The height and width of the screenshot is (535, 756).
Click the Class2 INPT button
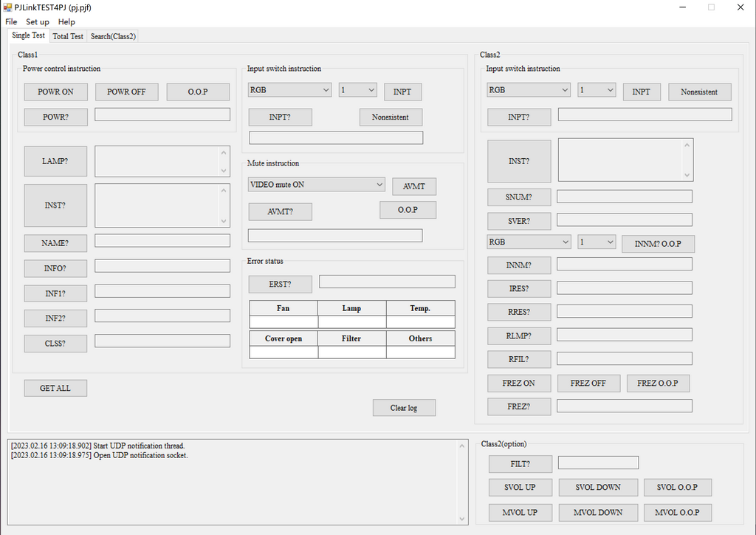[642, 92]
